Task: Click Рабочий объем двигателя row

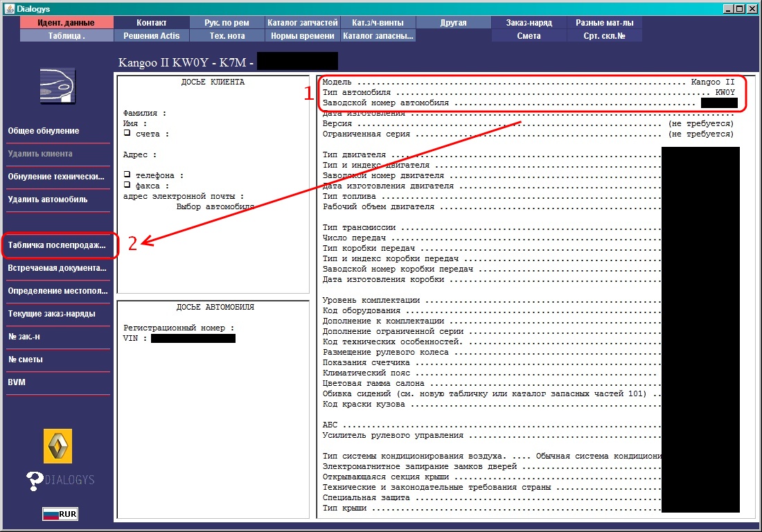Action: (492, 206)
